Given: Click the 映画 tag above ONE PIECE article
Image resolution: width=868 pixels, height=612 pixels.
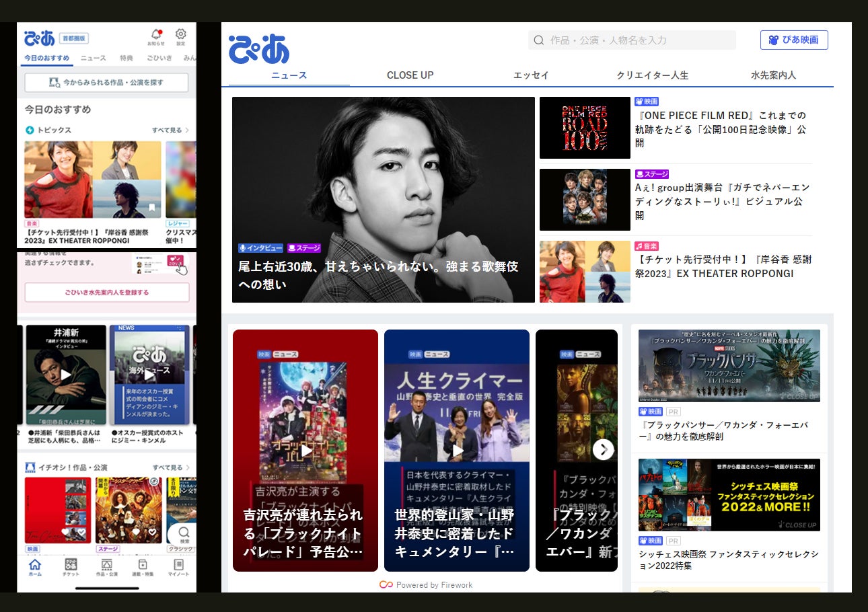Looking at the screenshot, I should 647,102.
